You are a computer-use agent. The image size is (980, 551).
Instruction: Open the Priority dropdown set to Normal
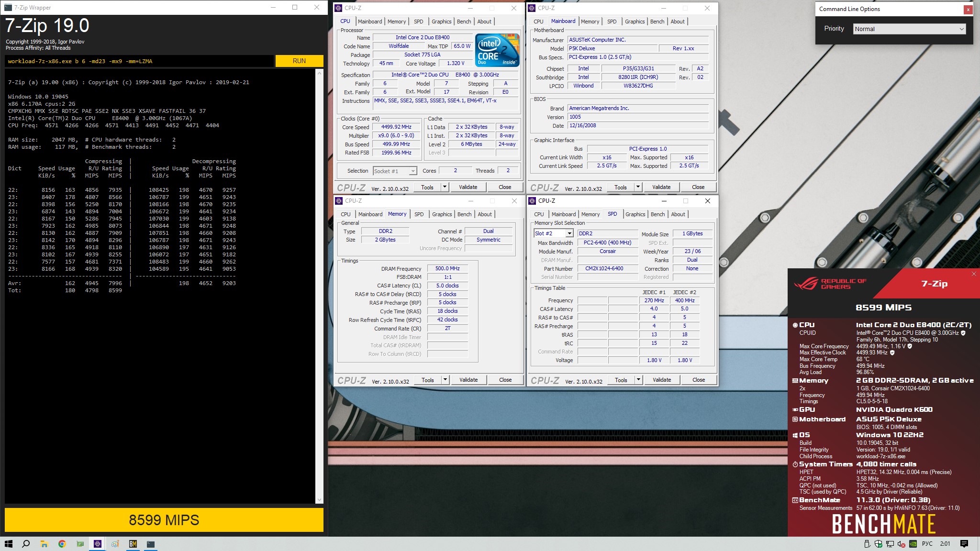910,29
